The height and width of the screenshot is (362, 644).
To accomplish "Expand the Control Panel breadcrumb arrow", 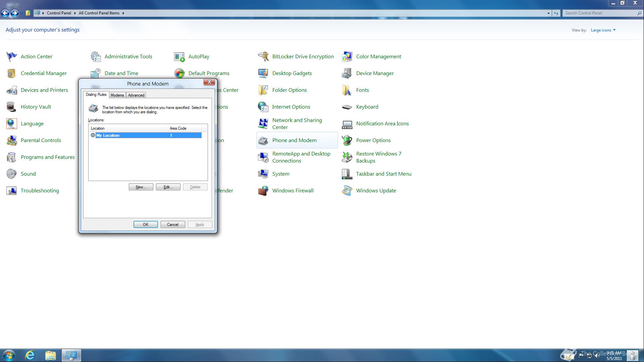I will click(75, 13).
